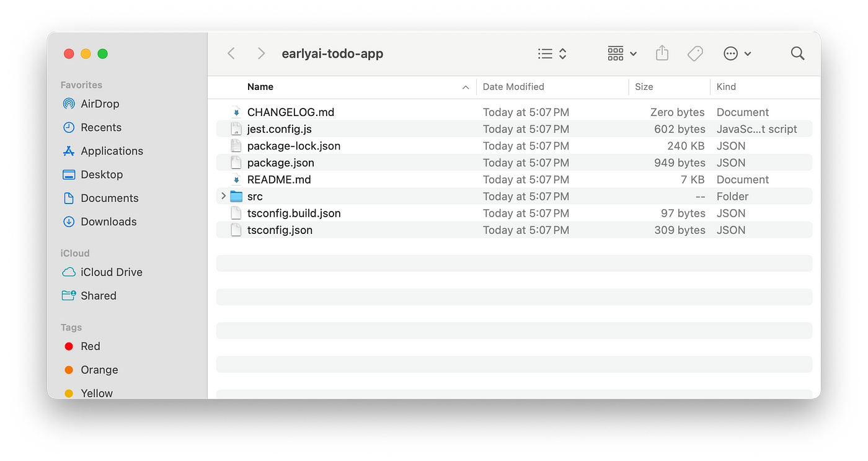Select the package.json file name
This screenshot has width=868, height=461.
[x=281, y=163]
